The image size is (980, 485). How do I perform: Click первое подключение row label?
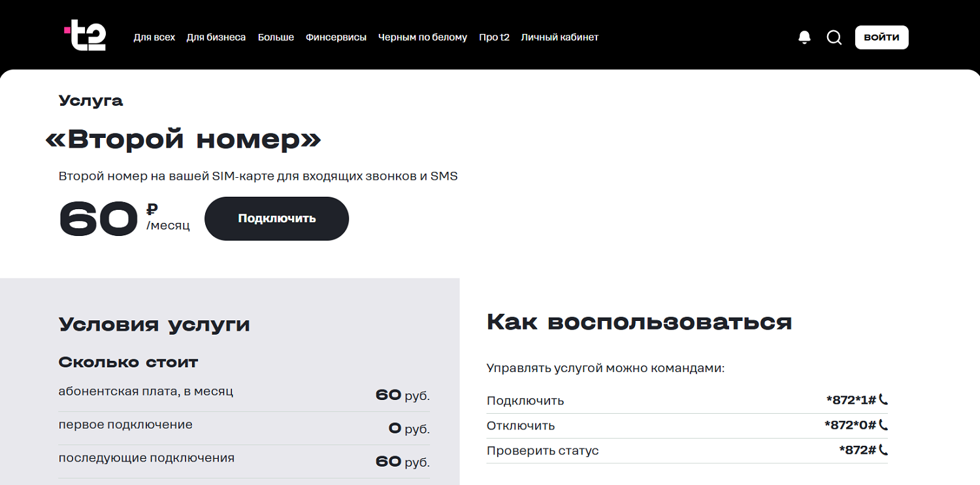[125, 425]
